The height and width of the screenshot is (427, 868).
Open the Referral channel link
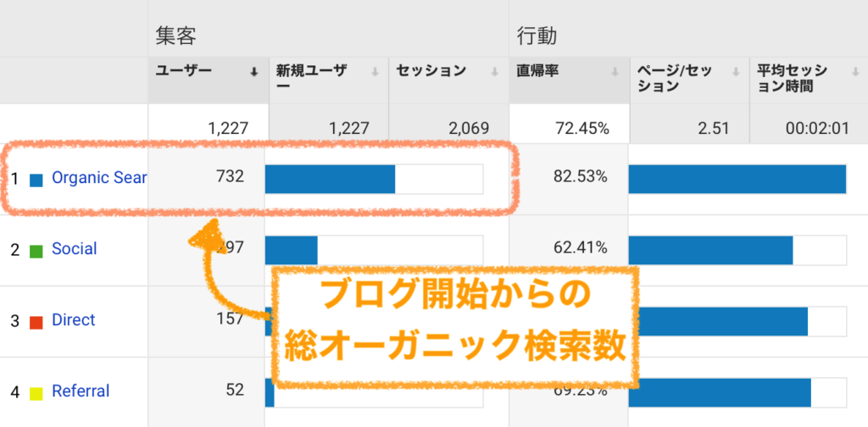pos(81,391)
